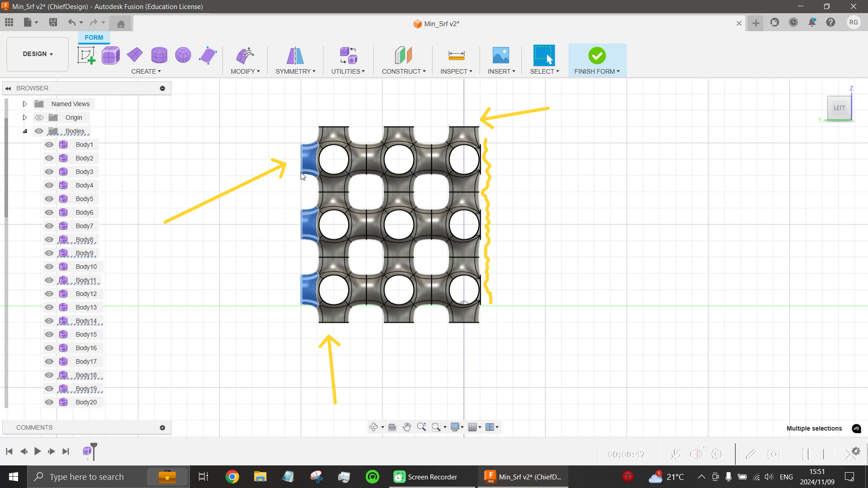Create a Box primitive in the Create group
This screenshot has height=488, width=868.
111,55
